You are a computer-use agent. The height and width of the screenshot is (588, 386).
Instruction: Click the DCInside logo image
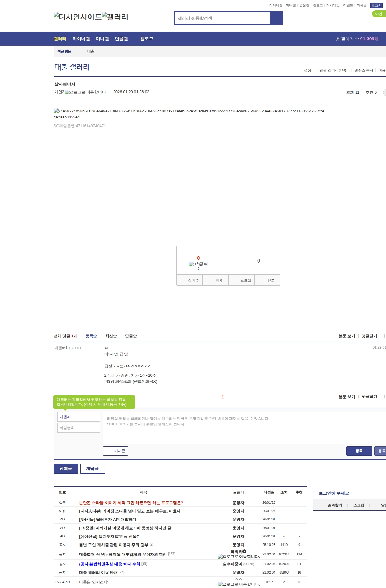78,17
